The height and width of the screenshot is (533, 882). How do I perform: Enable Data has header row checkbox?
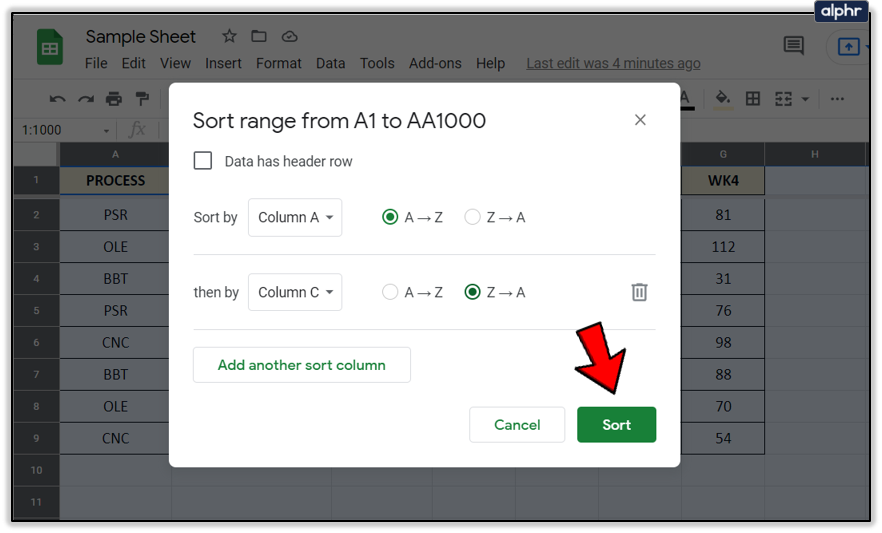coord(203,161)
